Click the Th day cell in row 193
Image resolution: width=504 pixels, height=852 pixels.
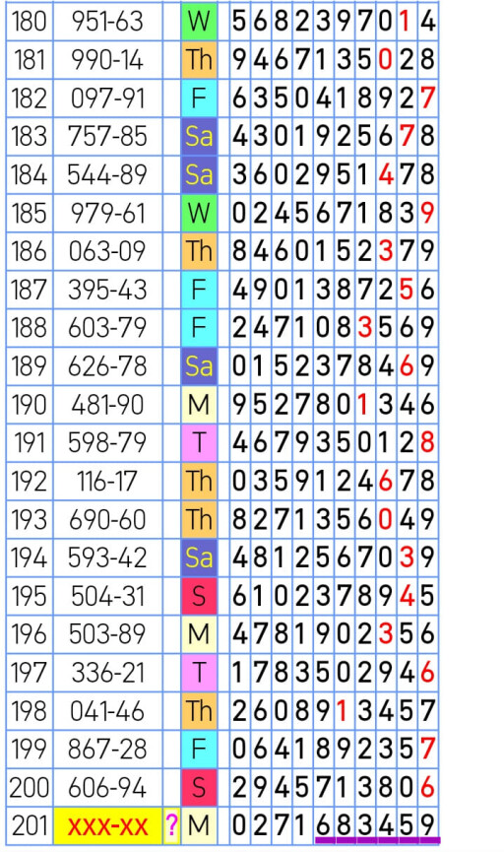tap(199, 519)
